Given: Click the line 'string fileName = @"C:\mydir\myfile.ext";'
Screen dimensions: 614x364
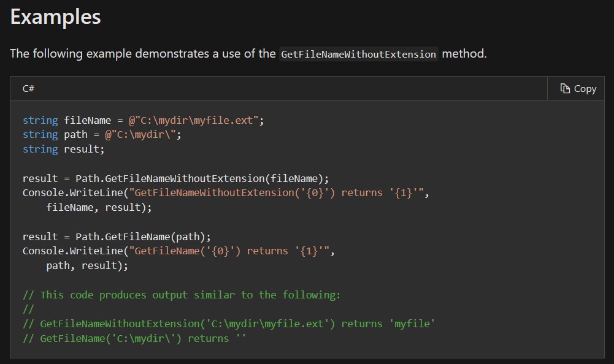Looking at the screenshot, I should [x=144, y=120].
